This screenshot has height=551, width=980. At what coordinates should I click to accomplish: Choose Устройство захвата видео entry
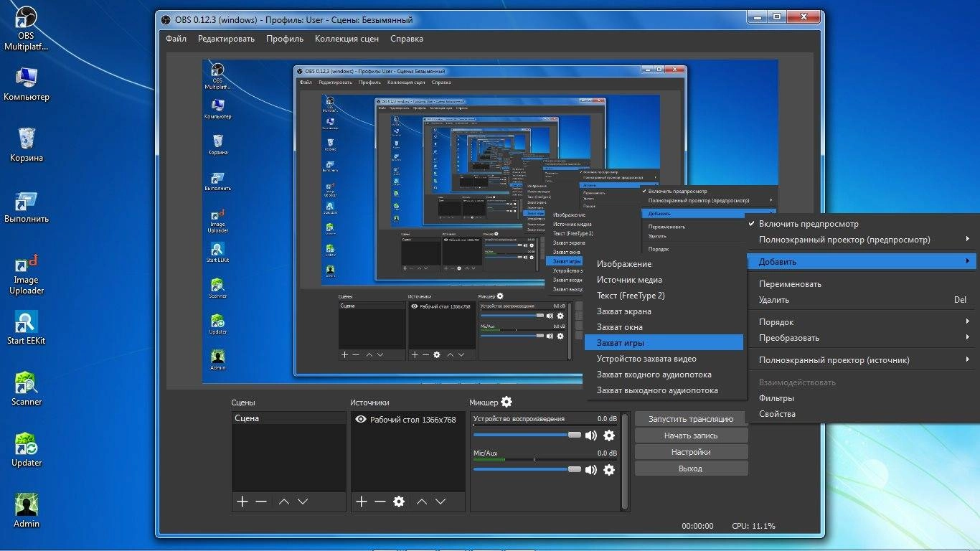[x=664, y=359]
